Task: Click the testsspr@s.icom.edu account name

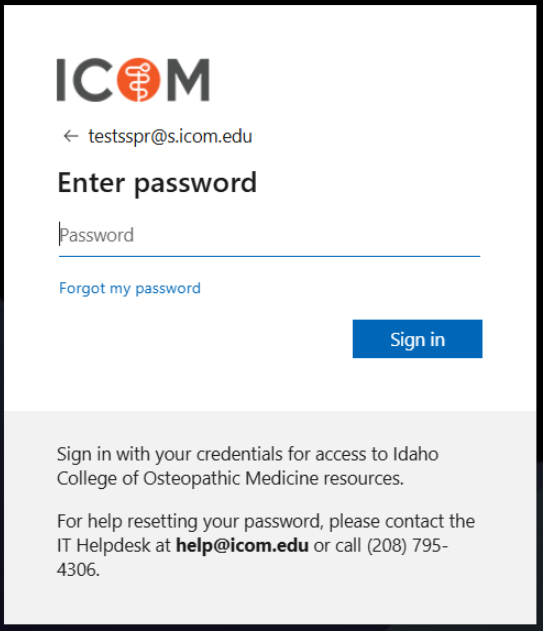Action: [x=170, y=136]
